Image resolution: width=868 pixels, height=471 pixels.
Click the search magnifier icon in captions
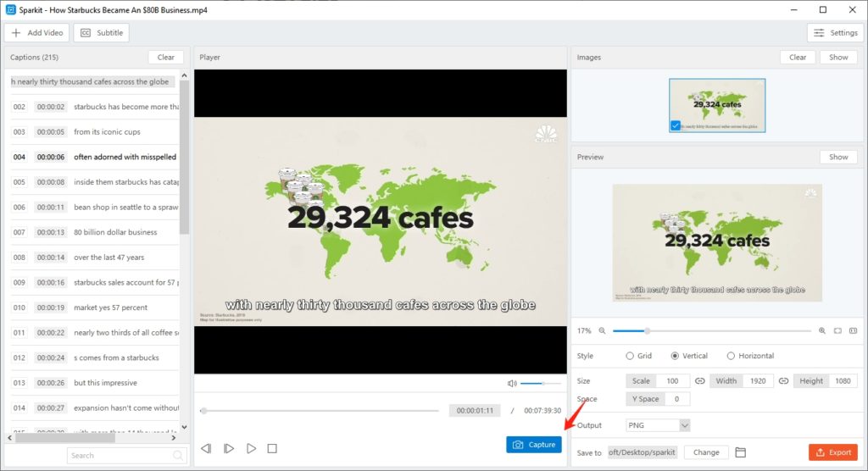pos(178,456)
